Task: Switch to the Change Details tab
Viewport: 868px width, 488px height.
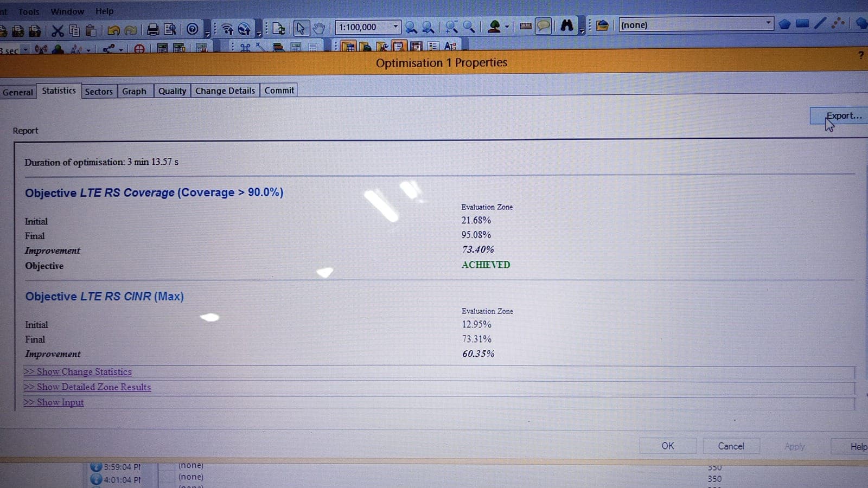Action: pos(225,91)
